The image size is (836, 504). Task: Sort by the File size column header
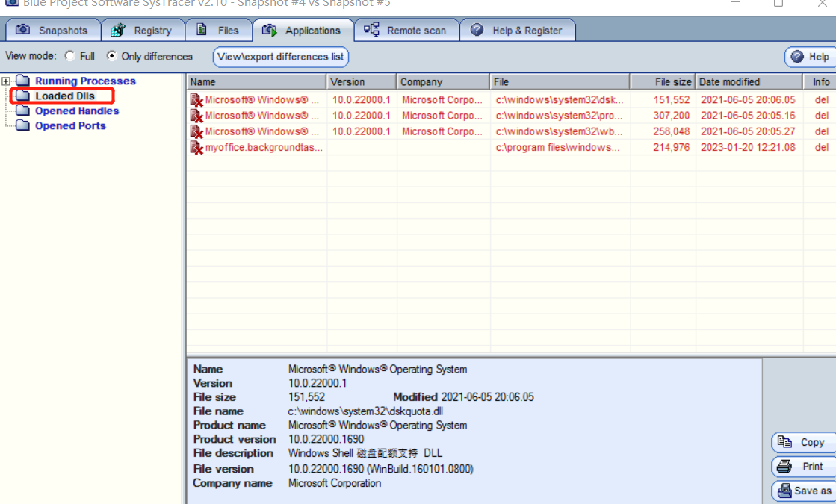[662, 81]
